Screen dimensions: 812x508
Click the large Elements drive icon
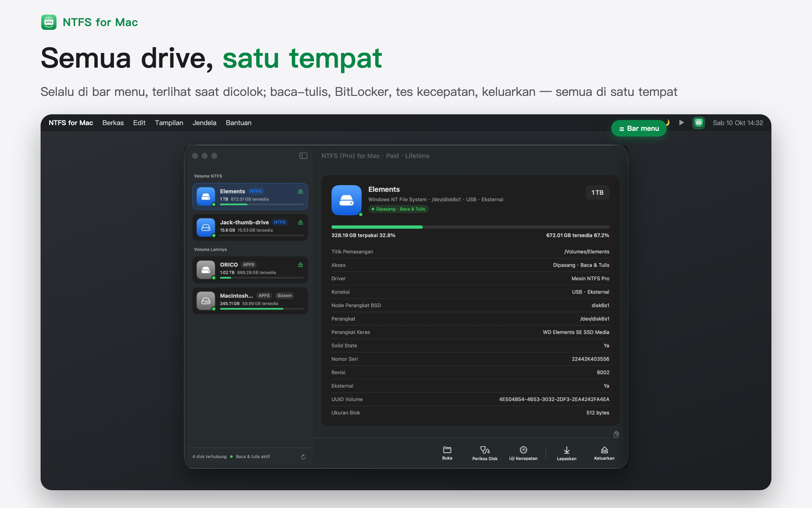(346, 200)
